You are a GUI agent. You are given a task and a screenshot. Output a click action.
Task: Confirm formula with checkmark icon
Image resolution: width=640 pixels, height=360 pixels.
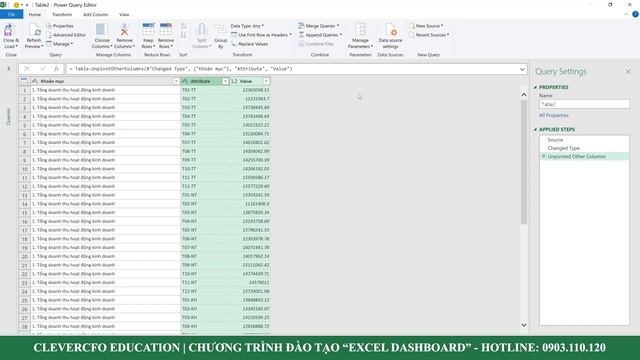coord(42,69)
